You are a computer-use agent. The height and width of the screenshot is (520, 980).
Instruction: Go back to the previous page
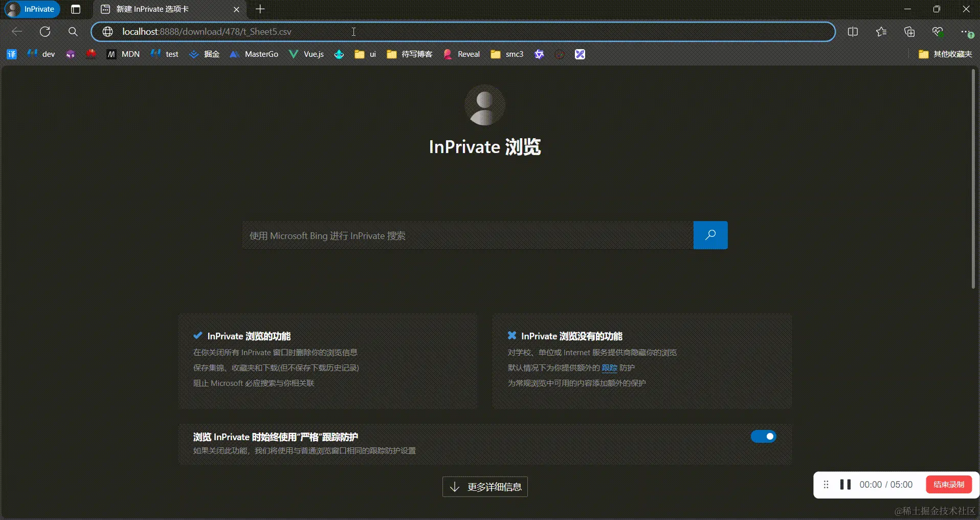(17, 32)
